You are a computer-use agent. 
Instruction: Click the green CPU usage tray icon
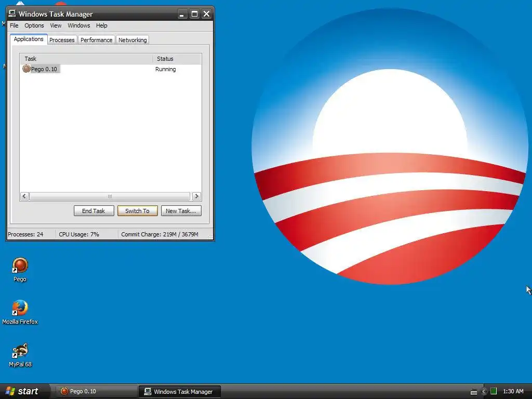pos(494,391)
